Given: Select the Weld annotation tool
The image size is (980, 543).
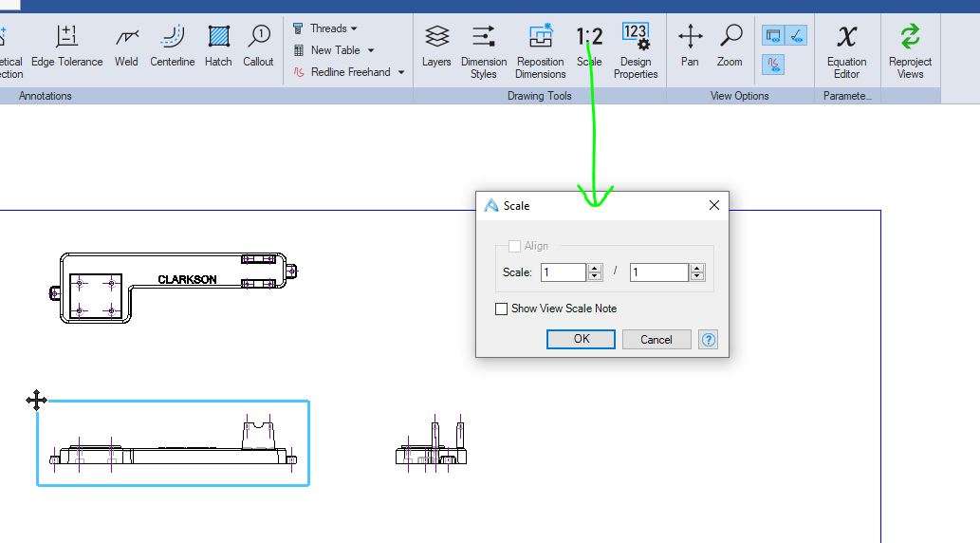Looking at the screenshot, I should click(126, 46).
